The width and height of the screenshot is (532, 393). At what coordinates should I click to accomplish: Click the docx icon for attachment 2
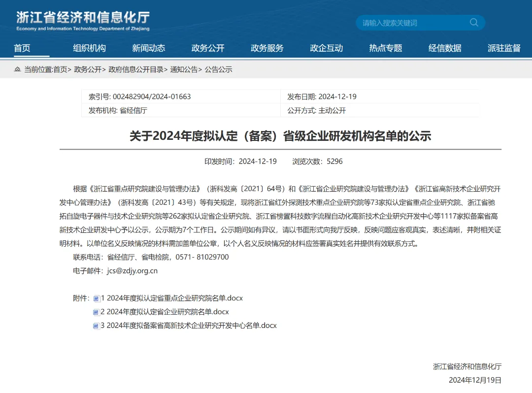(x=97, y=312)
